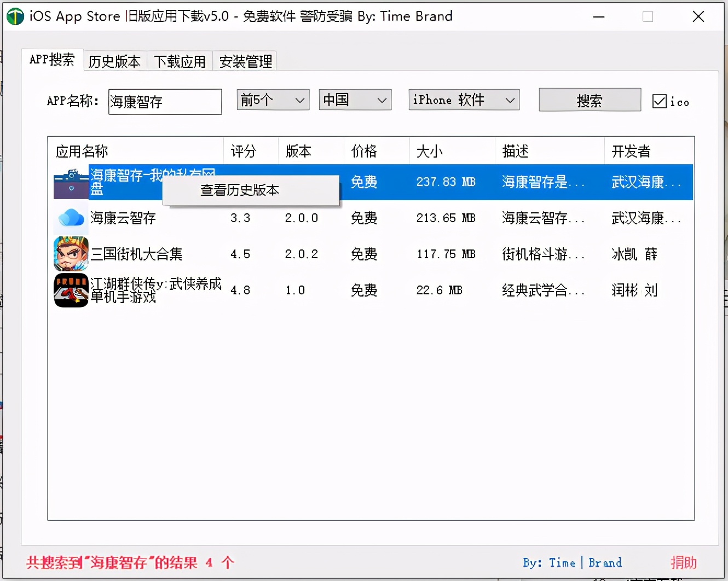Click the 海康云智存 cloud icon
The width and height of the screenshot is (728, 581).
70,218
